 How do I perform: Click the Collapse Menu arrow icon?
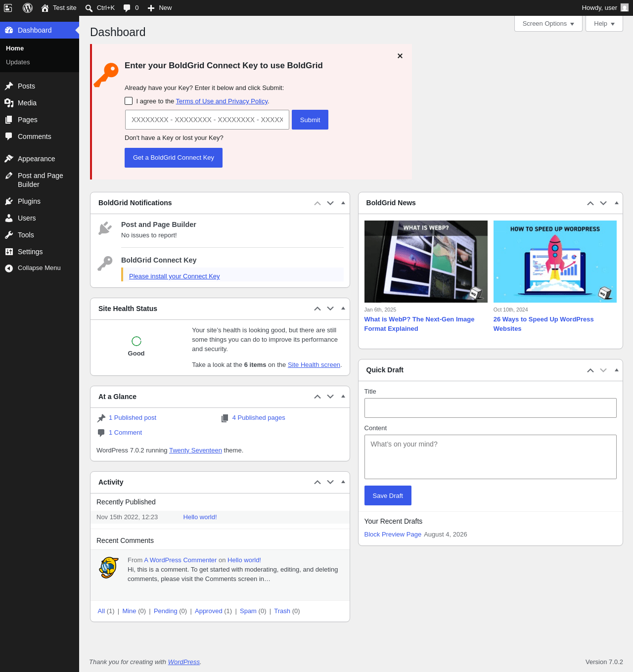pyautogui.click(x=9, y=268)
